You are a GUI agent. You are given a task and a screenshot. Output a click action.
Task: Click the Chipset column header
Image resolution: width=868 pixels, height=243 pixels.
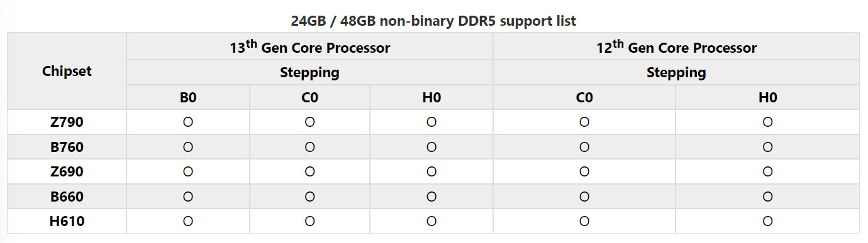(x=67, y=71)
